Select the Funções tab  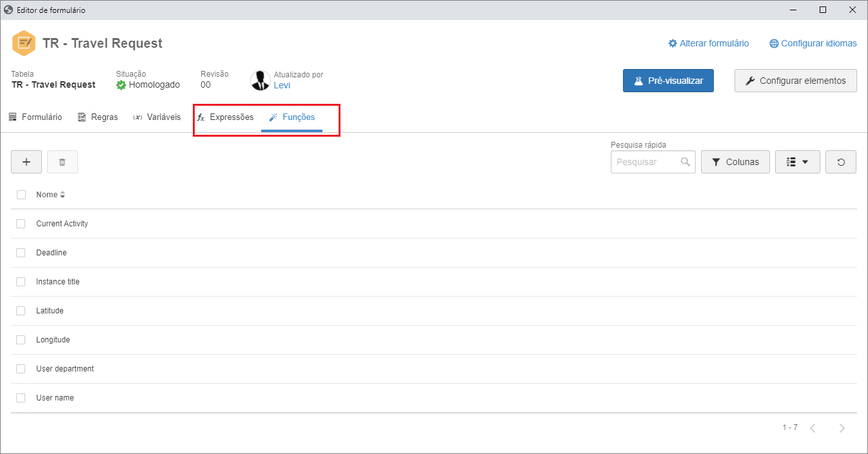[291, 117]
